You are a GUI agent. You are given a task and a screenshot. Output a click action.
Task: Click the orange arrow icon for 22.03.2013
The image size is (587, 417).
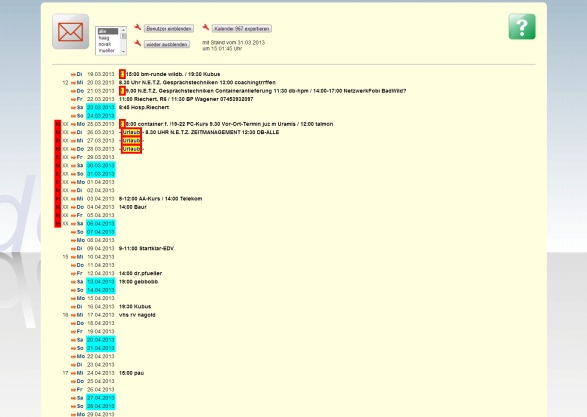(x=73, y=100)
